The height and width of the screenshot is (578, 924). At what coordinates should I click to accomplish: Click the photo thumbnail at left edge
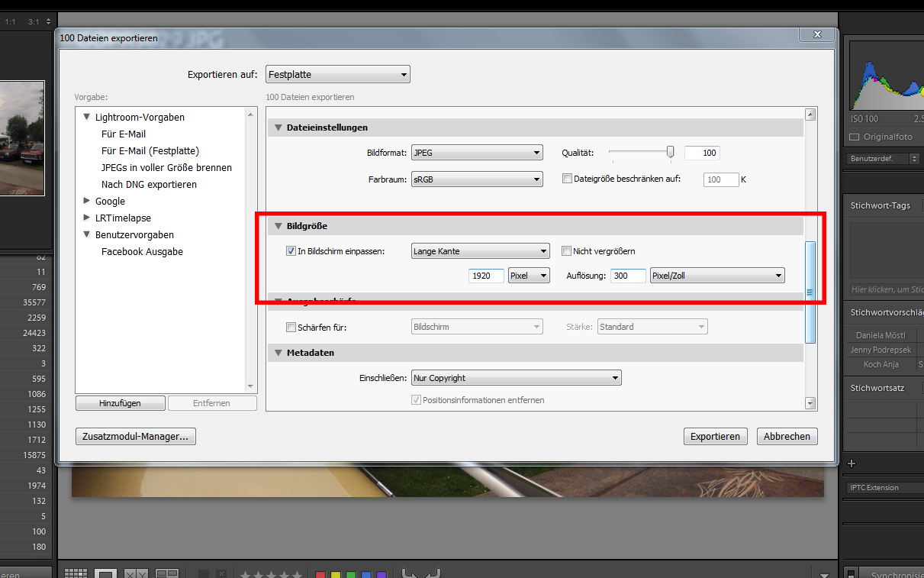22,138
